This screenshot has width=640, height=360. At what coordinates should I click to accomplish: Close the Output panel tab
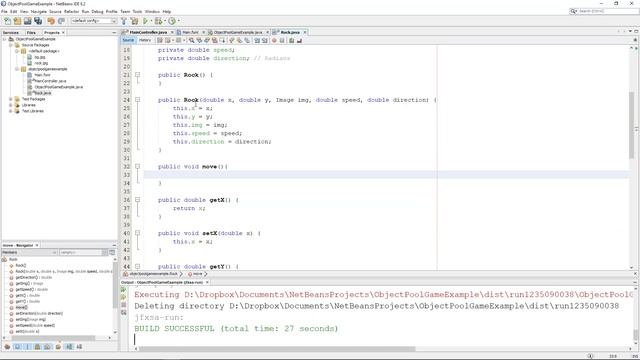coord(207,282)
